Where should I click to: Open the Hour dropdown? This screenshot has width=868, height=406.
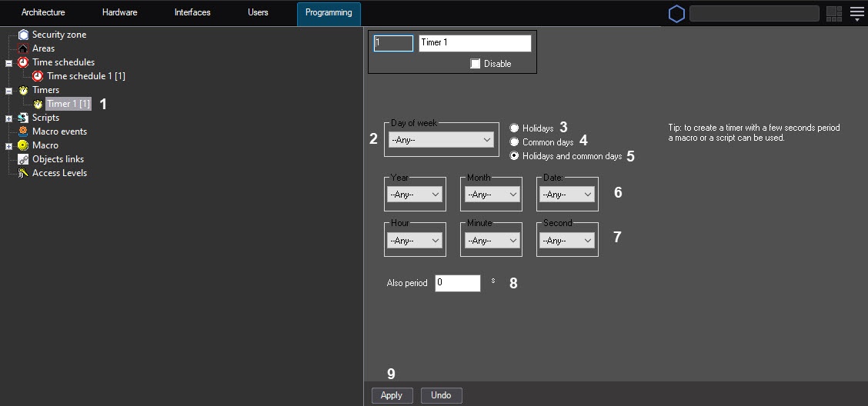(415, 241)
